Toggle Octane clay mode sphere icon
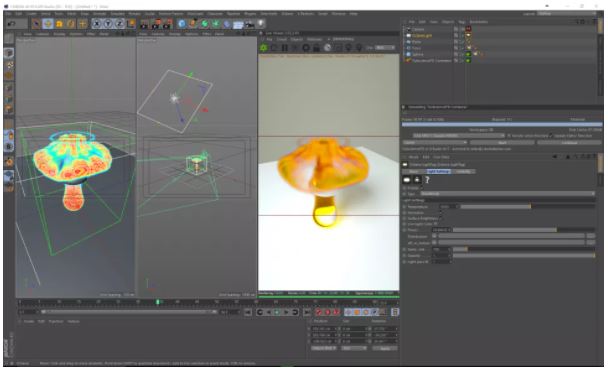The image size is (608, 369). coord(328,48)
